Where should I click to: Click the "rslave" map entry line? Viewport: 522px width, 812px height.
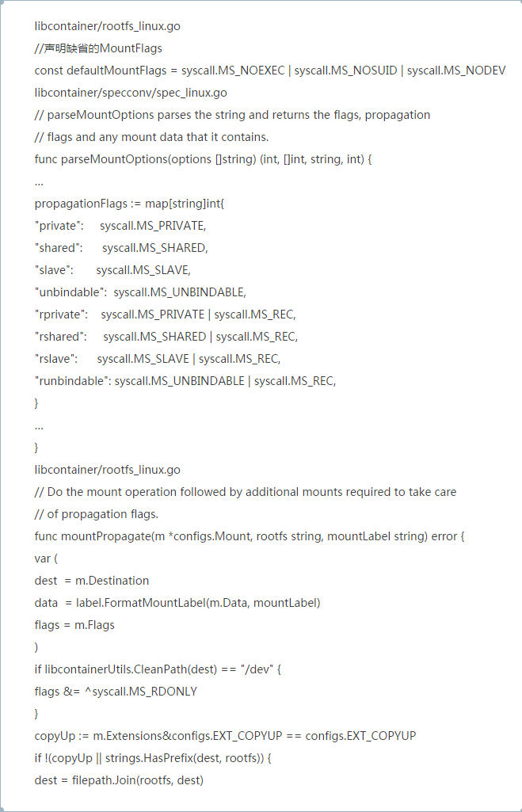[158, 359]
